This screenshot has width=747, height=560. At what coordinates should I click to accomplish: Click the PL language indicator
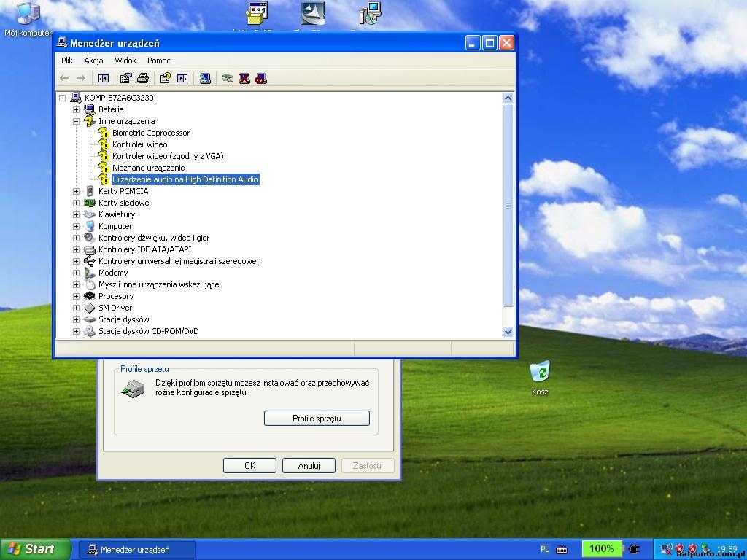click(x=544, y=549)
